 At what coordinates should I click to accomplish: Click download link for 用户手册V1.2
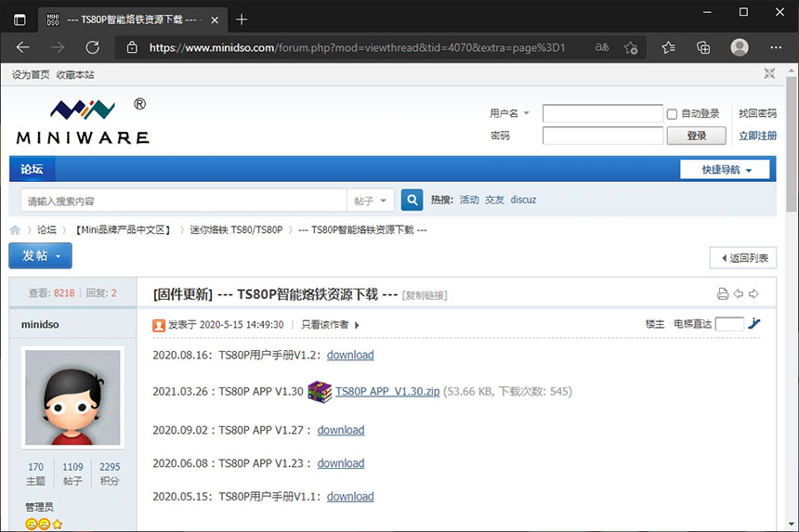pos(350,355)
